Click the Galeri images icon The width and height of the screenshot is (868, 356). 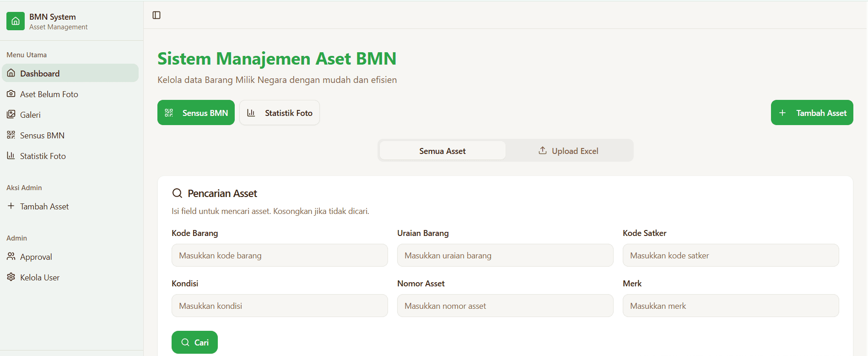[x=11, y=114]
